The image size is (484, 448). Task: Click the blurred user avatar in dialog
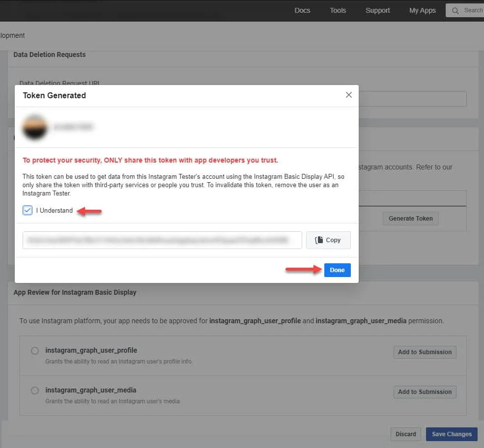click(x=35, y=127)
